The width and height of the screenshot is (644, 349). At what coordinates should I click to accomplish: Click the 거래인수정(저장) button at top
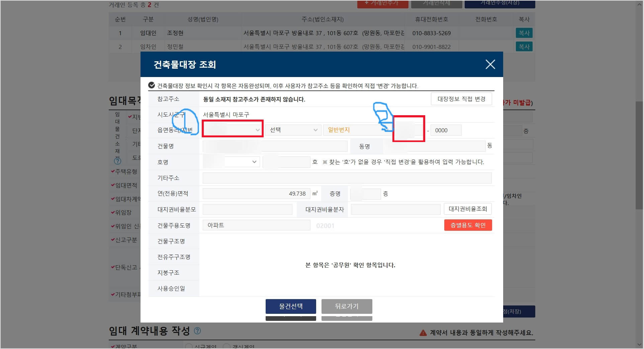click(500, 3)
